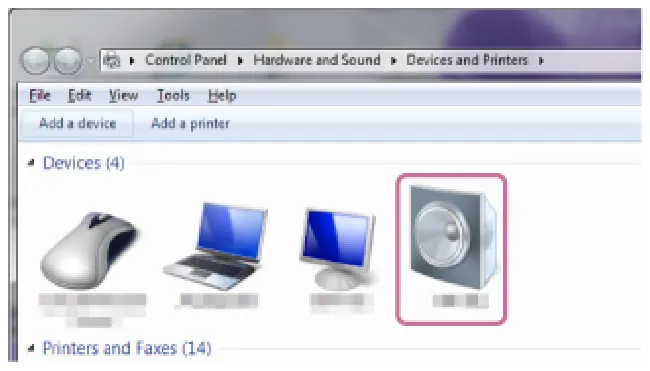Screen dimensions: 650x371
Task: Collapse the Printers and Faxes (14) section
Action: click(x=31, y=348)
